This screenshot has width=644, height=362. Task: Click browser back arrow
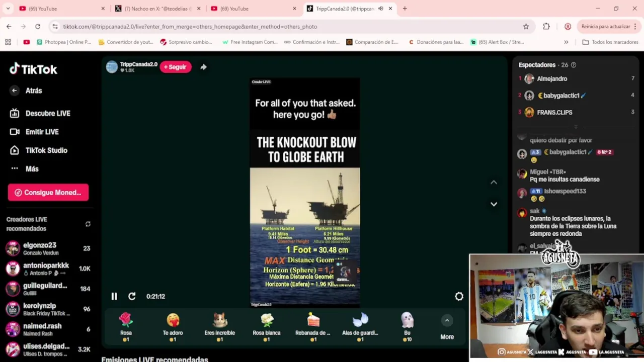pyautogui.click(x=9, y=26)
